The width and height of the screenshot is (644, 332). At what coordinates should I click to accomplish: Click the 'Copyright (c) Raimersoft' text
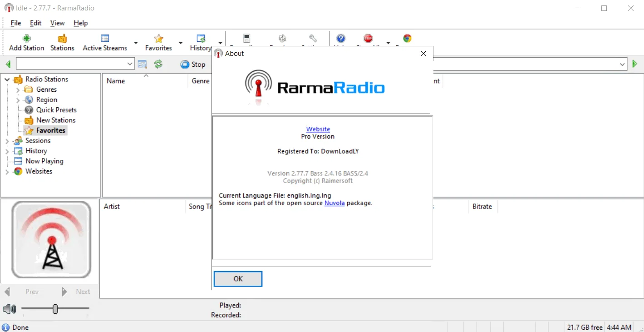(x=318, y=181)
